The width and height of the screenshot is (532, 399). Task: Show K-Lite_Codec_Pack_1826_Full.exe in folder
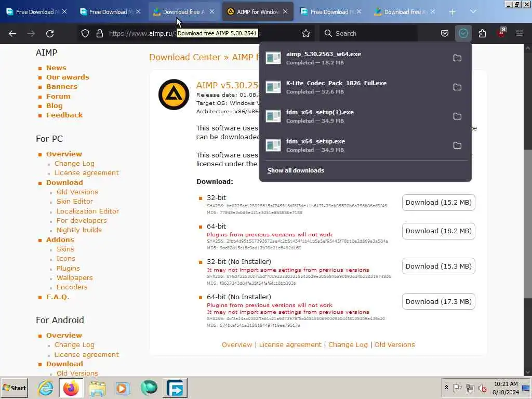[x=457, y=87]
